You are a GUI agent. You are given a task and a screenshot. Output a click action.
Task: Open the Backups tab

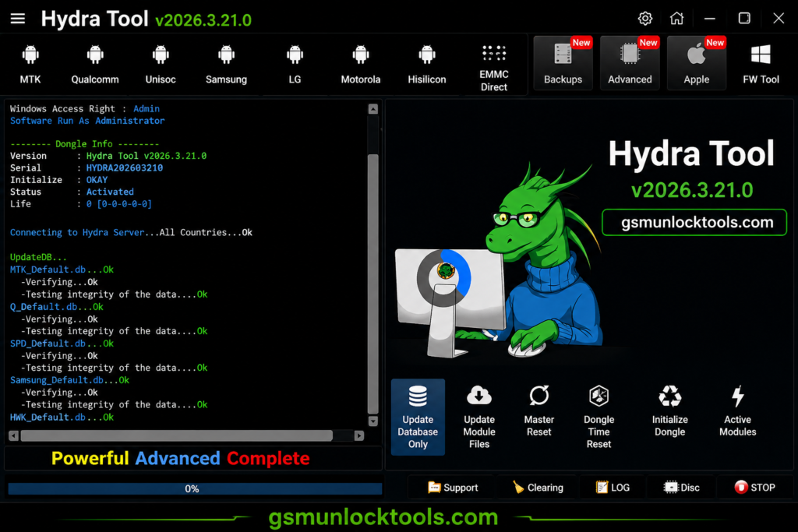click(563, 63)
